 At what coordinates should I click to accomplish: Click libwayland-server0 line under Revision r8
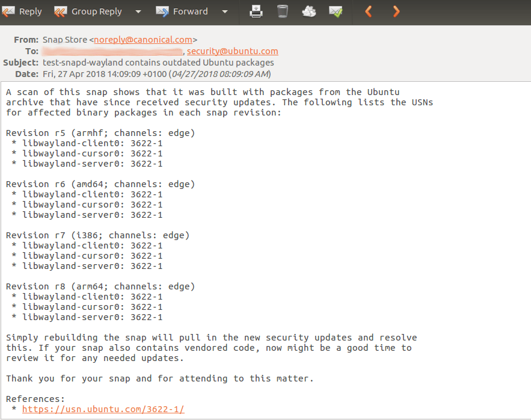[x=87, y=317]
